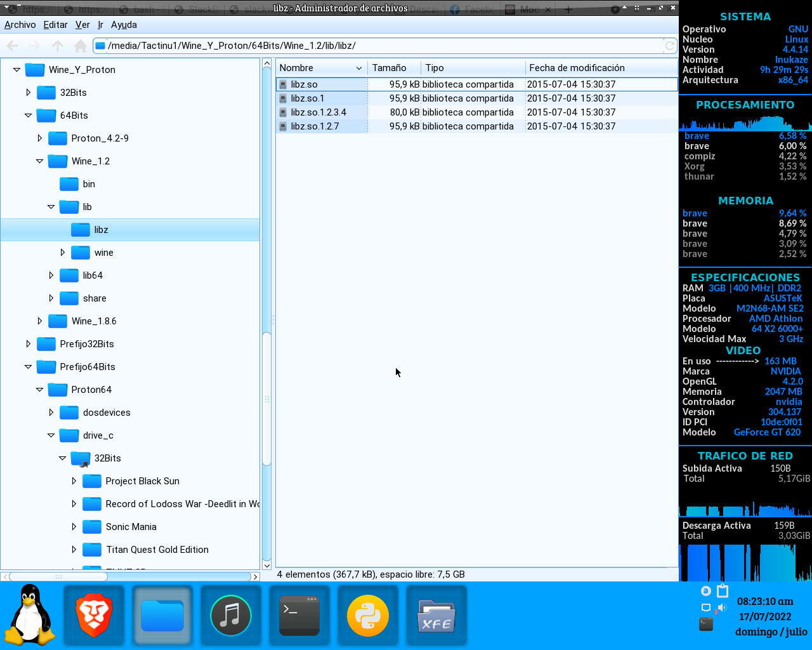Select the dosdevices folder icon
The height and width of the screenshot is (650, 812).
[69, 413]
